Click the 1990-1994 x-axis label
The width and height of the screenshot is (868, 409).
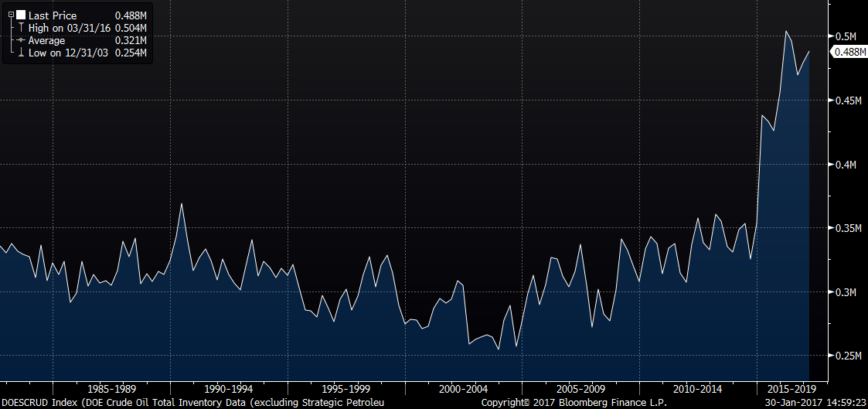(229, 389)
